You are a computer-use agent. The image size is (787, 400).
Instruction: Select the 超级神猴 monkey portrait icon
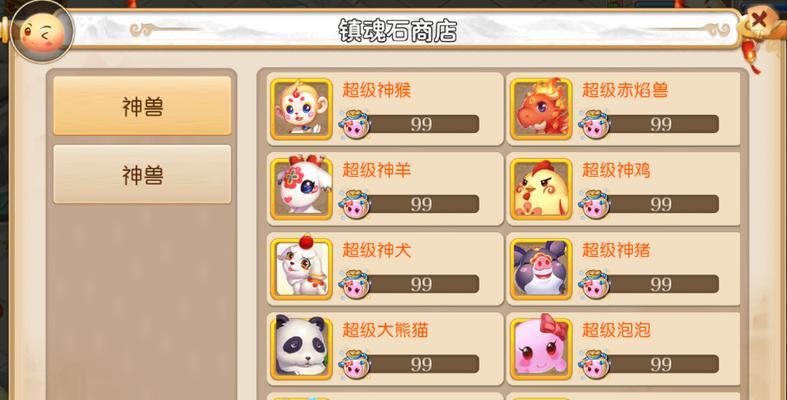pyautogui.click(x=301, y=108)
